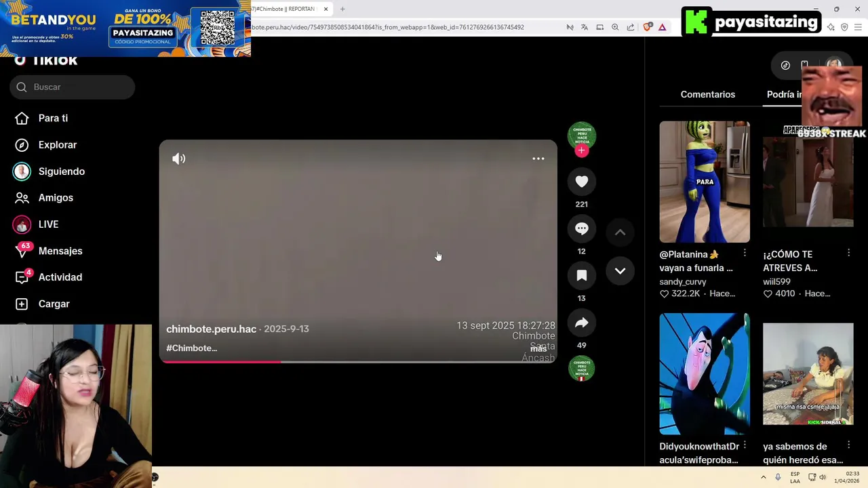Open options for the @Platanina video
The width and height of the screenshot is (868, 488).
[x=745, y=253]
